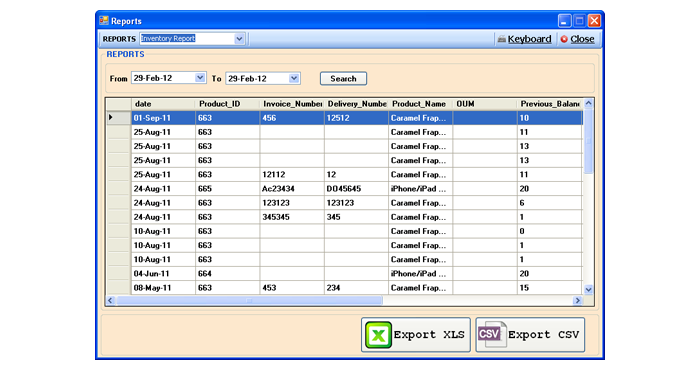Select invoice cell 345345
This screenshot has width=700, height=371.
click(292, 217)
